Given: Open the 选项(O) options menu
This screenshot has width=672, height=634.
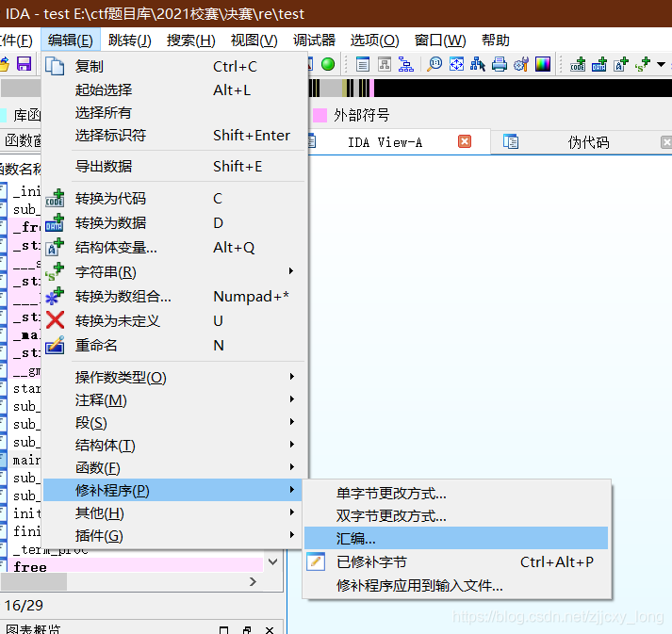Looking at the screenshot, I should pyautogui.click(x=374, y=41).
